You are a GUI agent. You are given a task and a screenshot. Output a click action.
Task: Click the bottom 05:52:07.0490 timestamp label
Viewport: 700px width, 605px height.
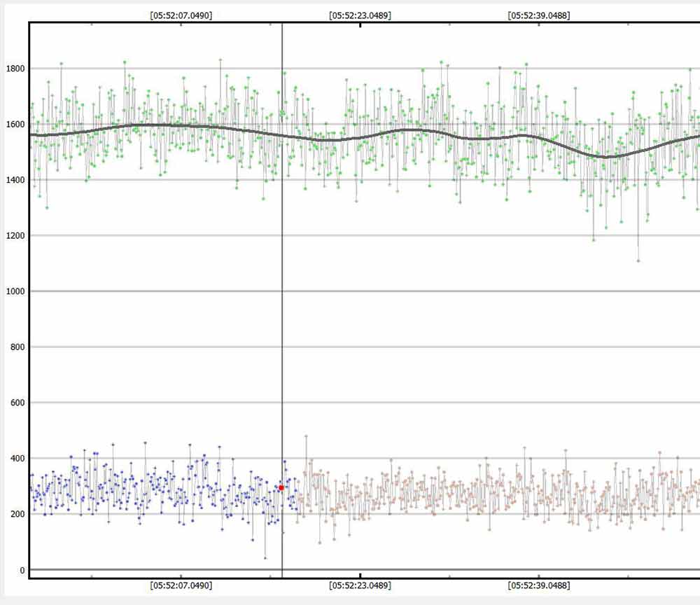point(181,585)
